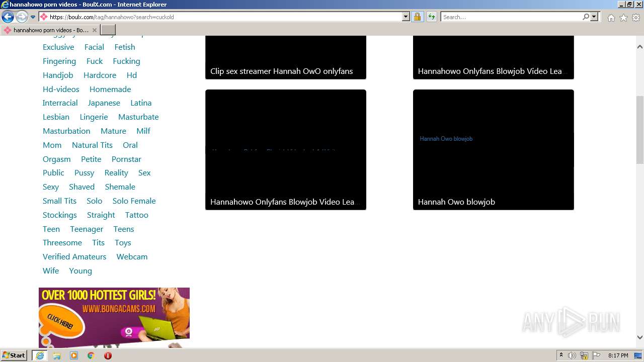This screenshot has width=644, height=362.
Task: Click the vertical scrollbar thumb
Action: pyautogui.click(x=640, y=130)
